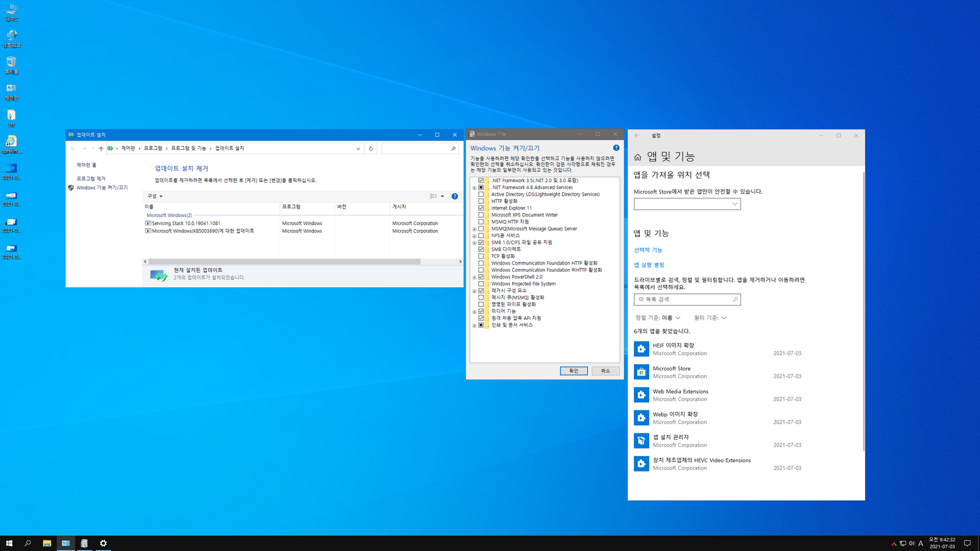Uncheck SMB 다이렉트 feature

(481, 249)
